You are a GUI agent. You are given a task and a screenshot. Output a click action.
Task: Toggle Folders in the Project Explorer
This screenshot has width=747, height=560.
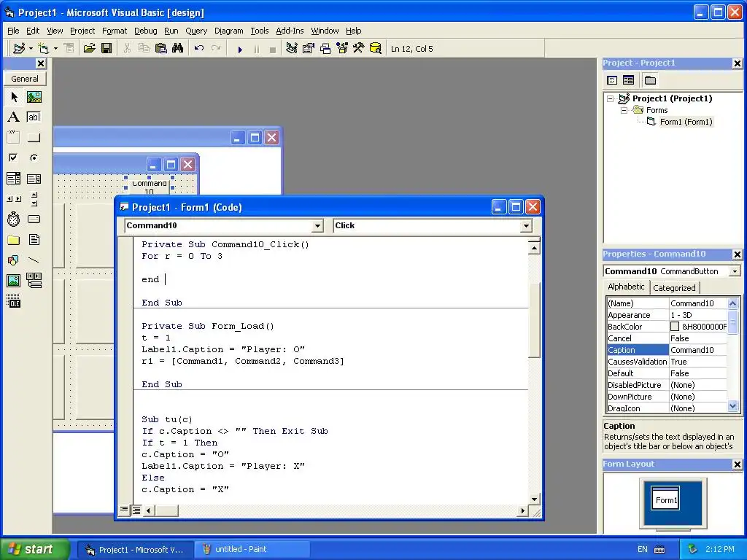click(650, 80)
